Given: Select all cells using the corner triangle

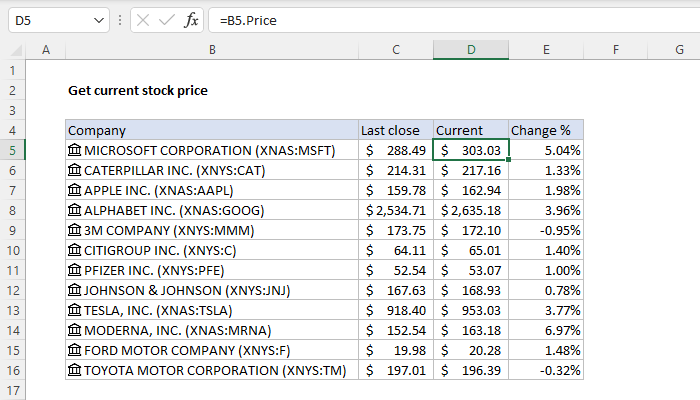Looking at the screenshot, I should pyautogui.click(x=13, y=50).
